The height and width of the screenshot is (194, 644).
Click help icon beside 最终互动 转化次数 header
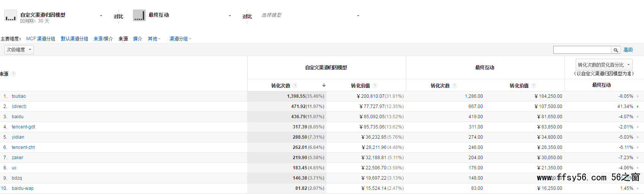455,86
